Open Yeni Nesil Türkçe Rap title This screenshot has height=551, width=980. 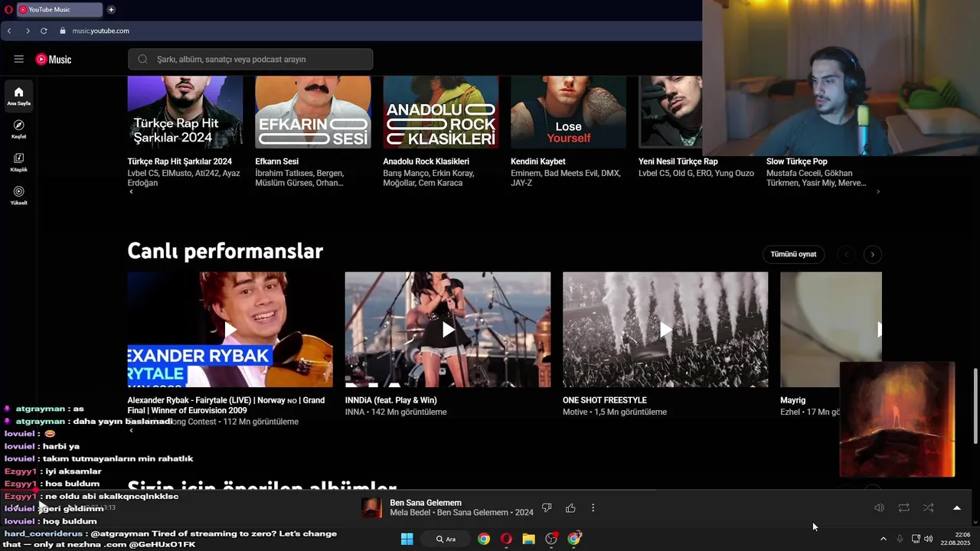click(678, 161)
